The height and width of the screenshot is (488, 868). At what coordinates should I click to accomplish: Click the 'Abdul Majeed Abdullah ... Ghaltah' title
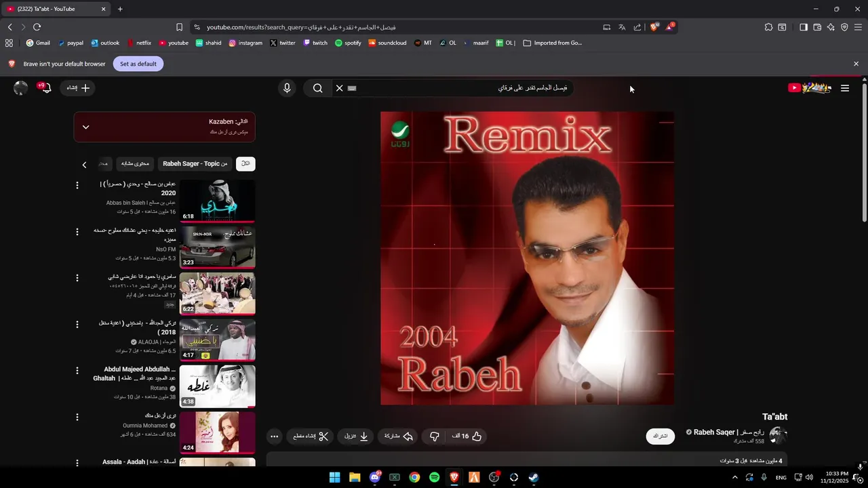134,373
